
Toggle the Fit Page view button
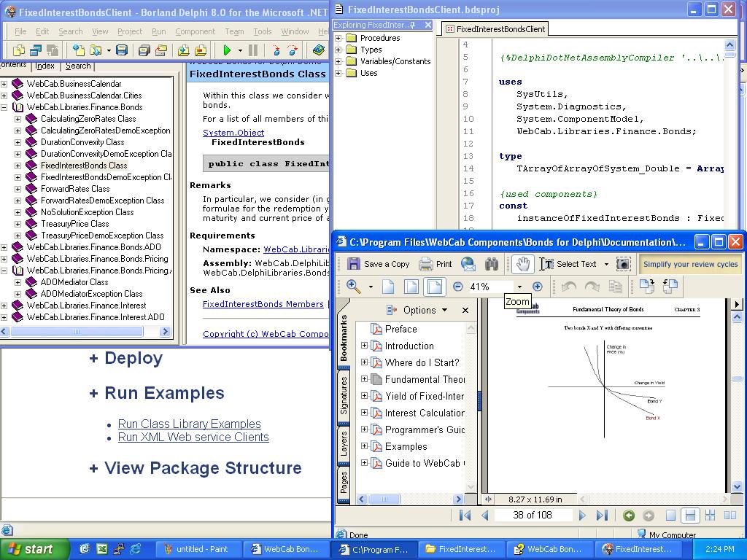(x=411, y=286)
